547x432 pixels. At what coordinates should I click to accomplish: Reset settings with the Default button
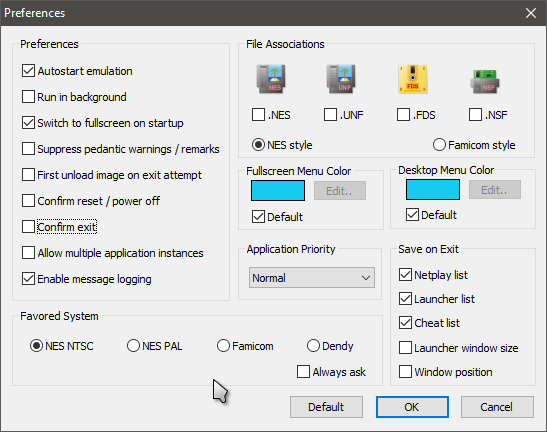326,407
